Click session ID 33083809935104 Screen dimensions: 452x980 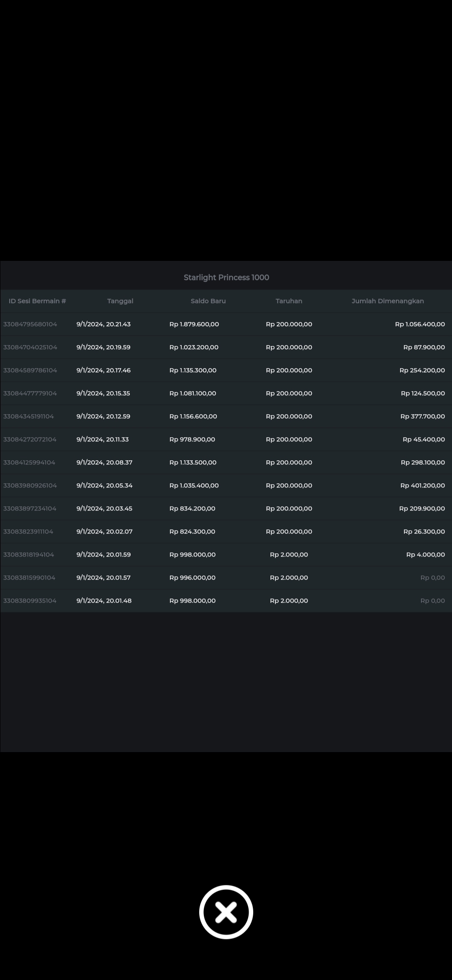click(30, 601)
